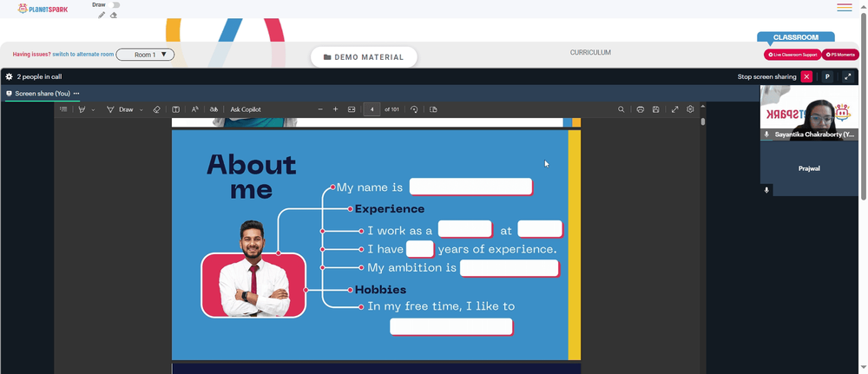This screenshot has width=868, height=374.
Task: Print the PDF document
Action: pos(640,109)
